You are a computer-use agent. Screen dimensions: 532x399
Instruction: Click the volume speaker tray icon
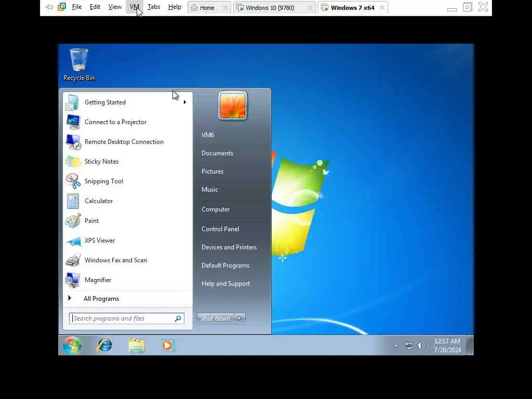tap(421, 345)
